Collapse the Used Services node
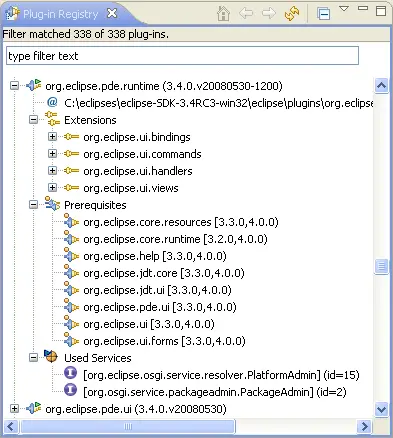The image size is (393, 438). click(x=33, y=358)
